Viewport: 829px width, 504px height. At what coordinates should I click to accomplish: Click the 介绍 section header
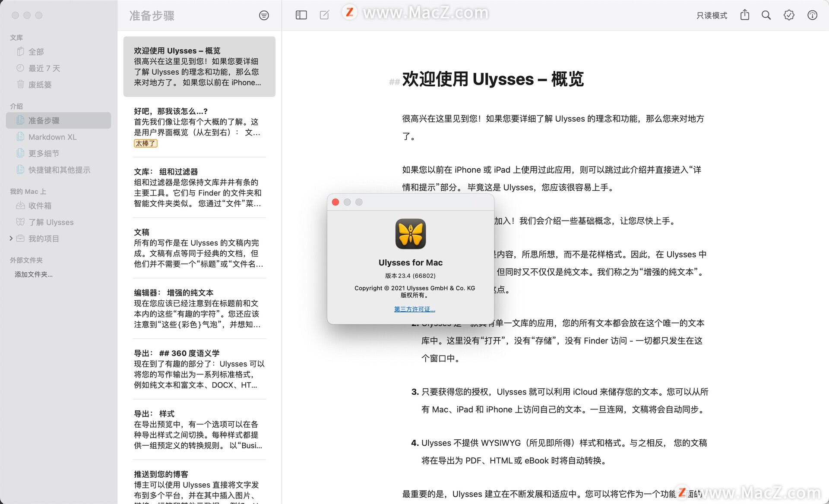[16, 106]
